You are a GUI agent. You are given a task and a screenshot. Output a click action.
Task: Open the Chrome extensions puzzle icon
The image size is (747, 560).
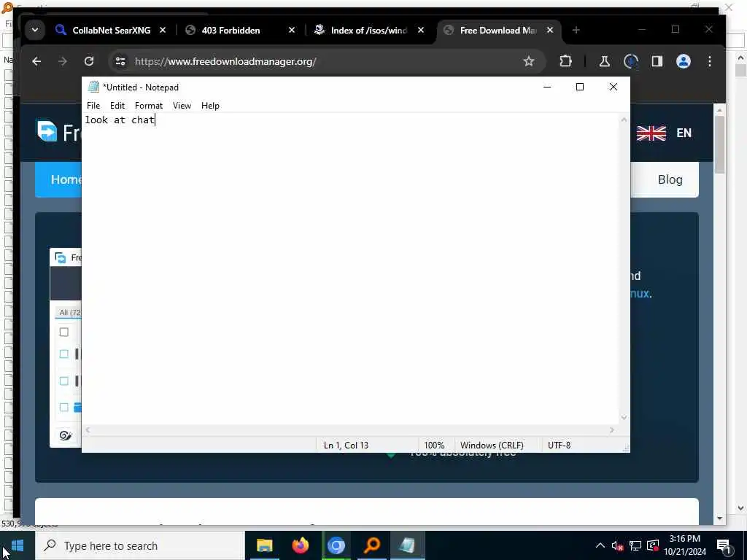[x=565, y=61]
